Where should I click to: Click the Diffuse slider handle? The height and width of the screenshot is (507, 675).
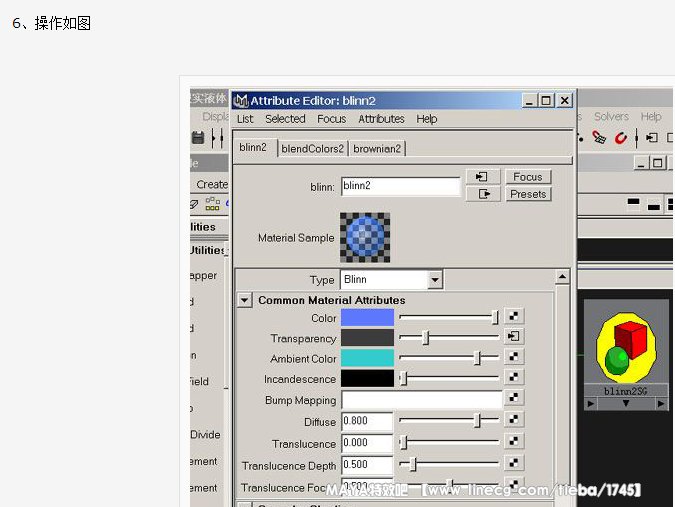point(477,420)
